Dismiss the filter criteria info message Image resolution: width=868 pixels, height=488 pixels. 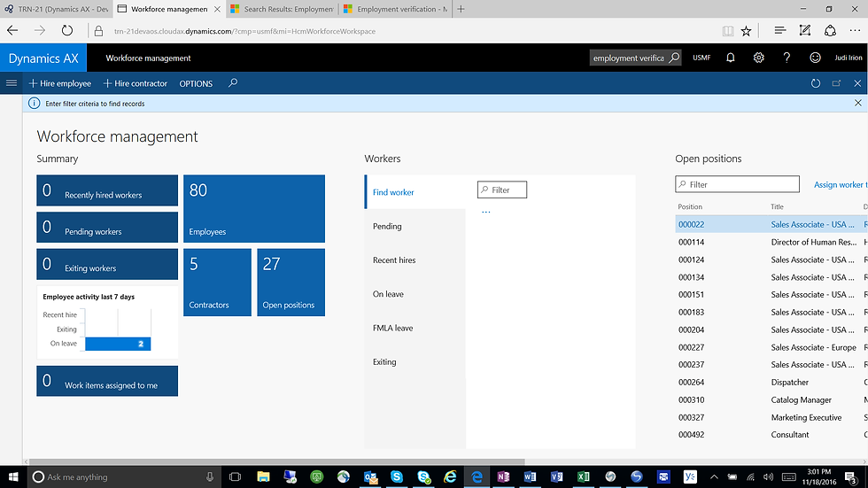[x=858, y=103]
